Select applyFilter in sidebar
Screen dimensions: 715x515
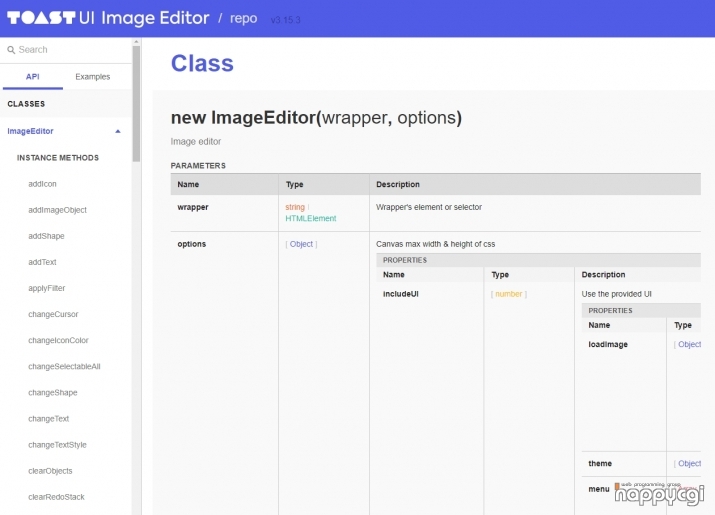(x=47, y=288)
